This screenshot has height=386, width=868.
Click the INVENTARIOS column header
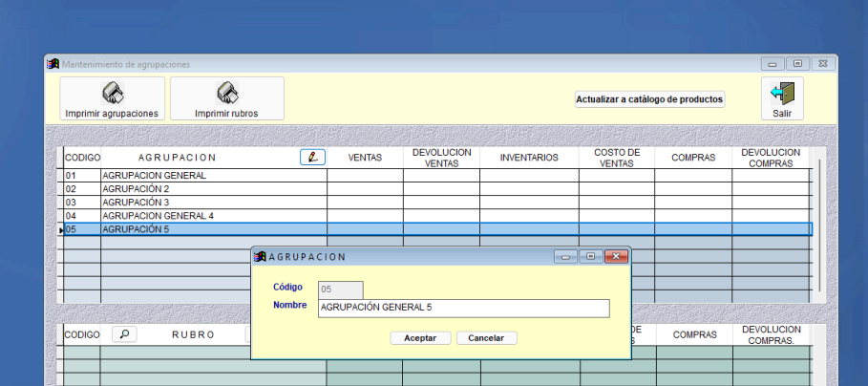(529, 158)
